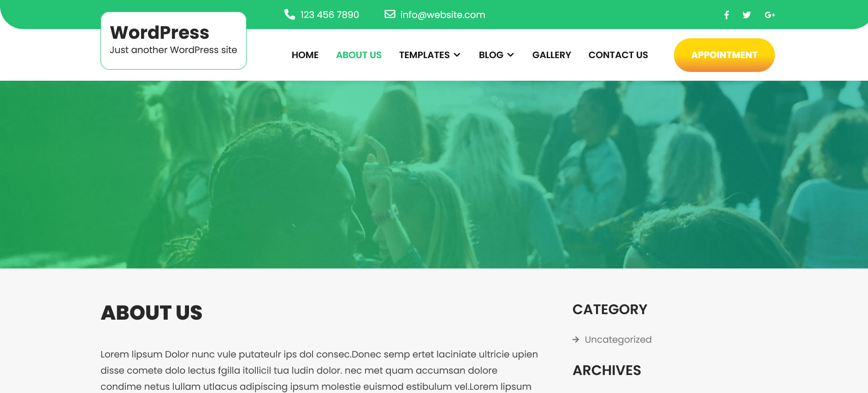The image size is (868, 393).
Task: Click the envelope email icon
Action: [390, 14]
